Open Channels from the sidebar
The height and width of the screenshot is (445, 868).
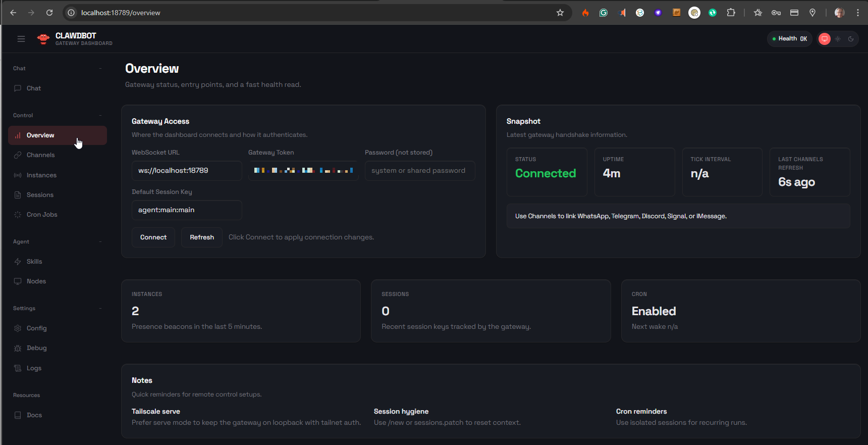coord(40,155)
